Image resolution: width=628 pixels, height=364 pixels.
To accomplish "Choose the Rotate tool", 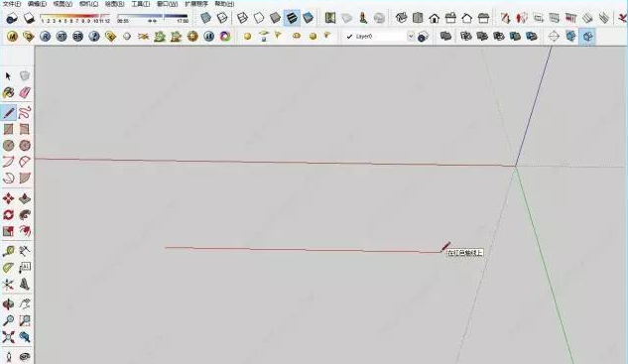I will (x=8, y=214).
